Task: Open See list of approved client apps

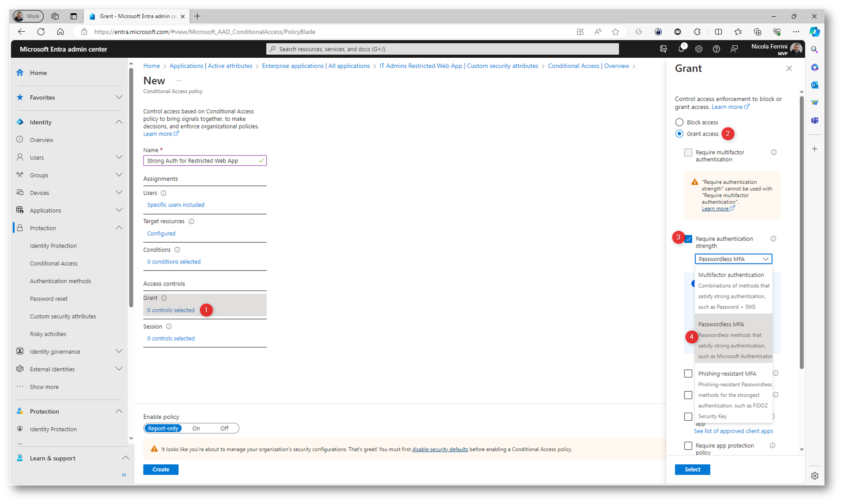Action: coord(733,431)
